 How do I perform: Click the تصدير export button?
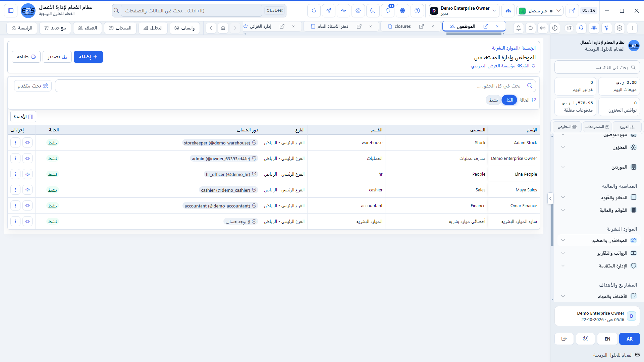pos(57,57)
